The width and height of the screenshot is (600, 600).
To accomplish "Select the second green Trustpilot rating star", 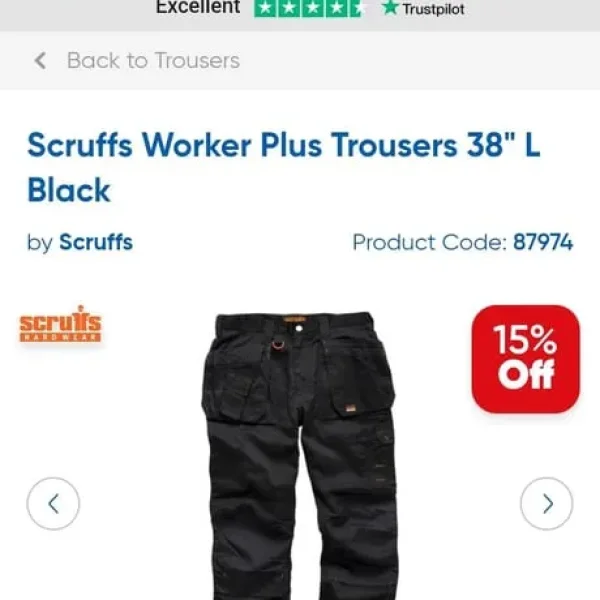I will pyautogui.click(x=289, y=8).
